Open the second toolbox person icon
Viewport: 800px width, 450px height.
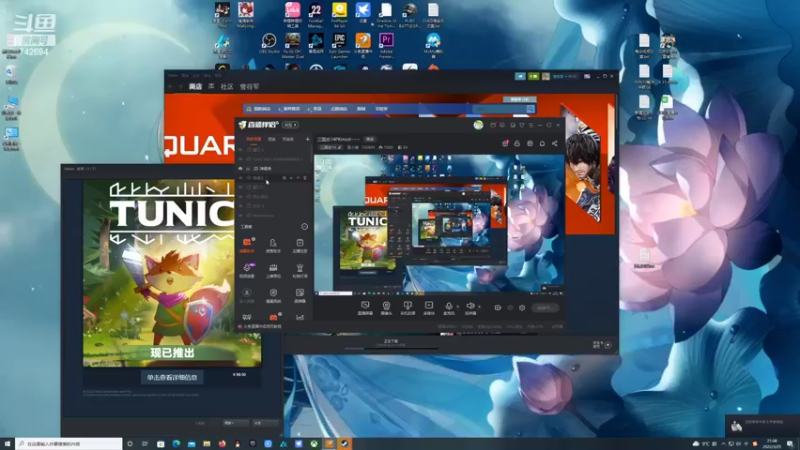tap(273, 245)
